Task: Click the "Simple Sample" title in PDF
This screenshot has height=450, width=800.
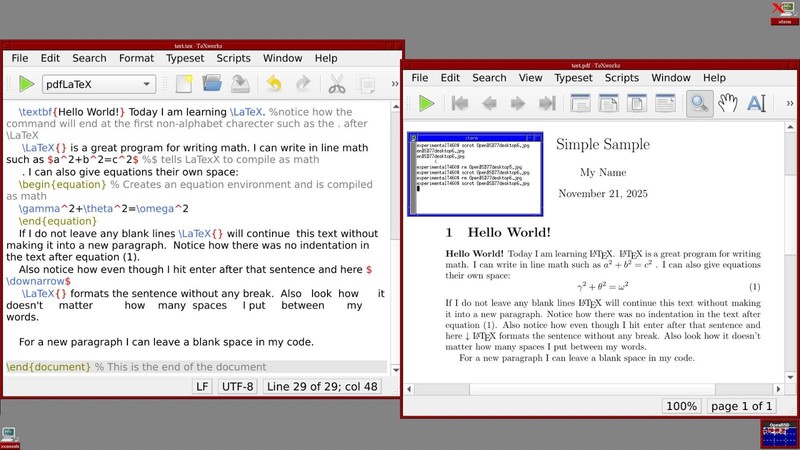Action: [603, 144]
